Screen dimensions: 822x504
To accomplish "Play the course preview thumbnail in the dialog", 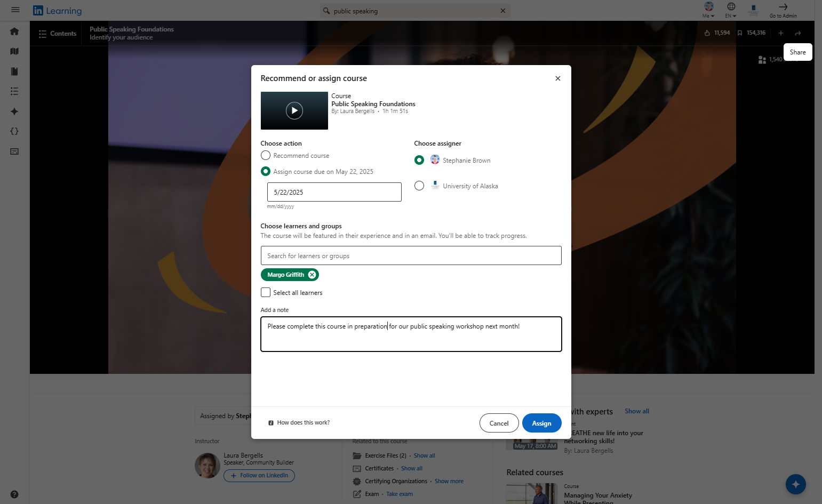I will tap(294, 110).
